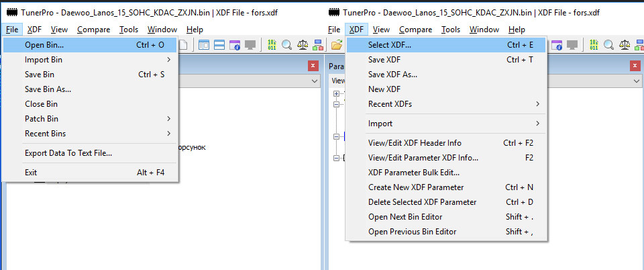
Task: Click gray monitor icon in left window toolbar
Action: click(250, 44)
